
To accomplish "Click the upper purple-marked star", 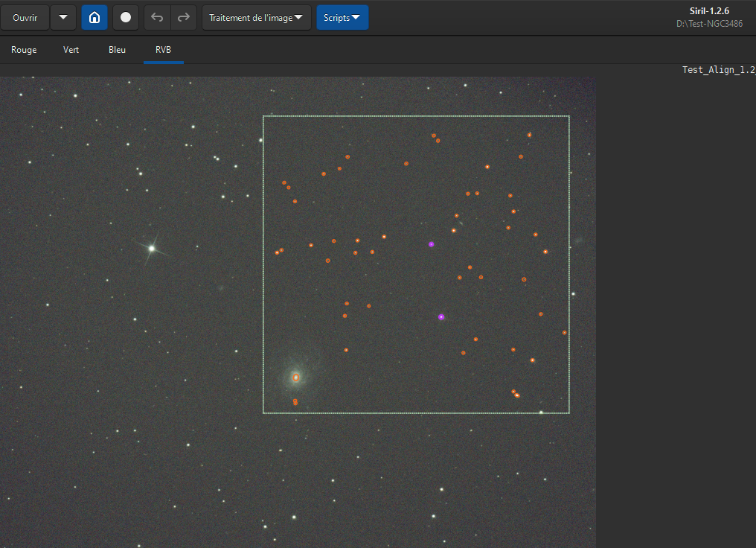I will click(x=432, y=244).
